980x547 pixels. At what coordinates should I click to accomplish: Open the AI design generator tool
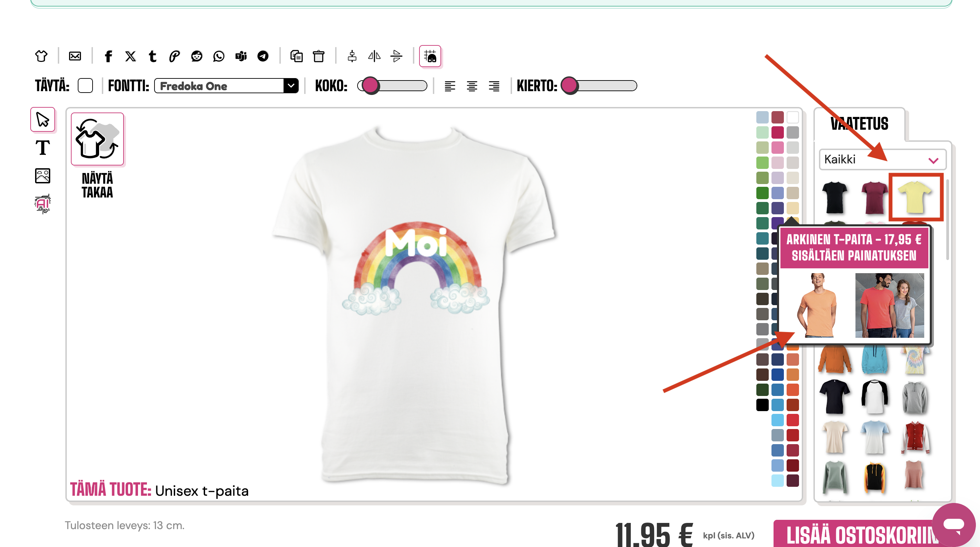tap(43, 204)
